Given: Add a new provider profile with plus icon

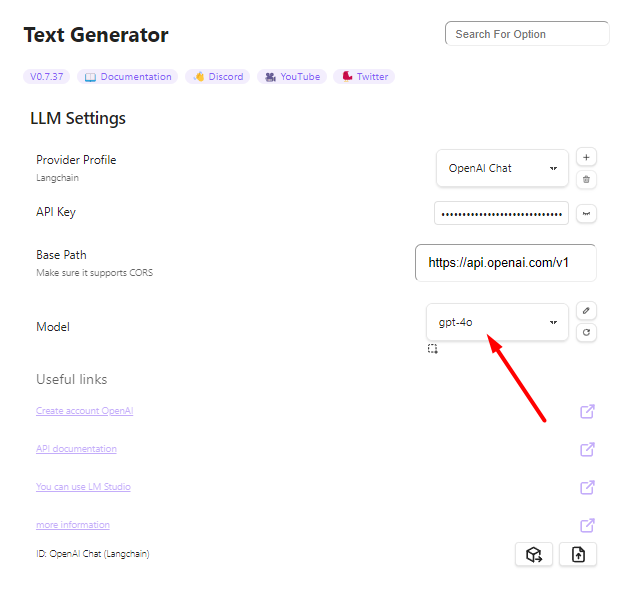Looking at the screenshot, I should [x=586, y=157].
